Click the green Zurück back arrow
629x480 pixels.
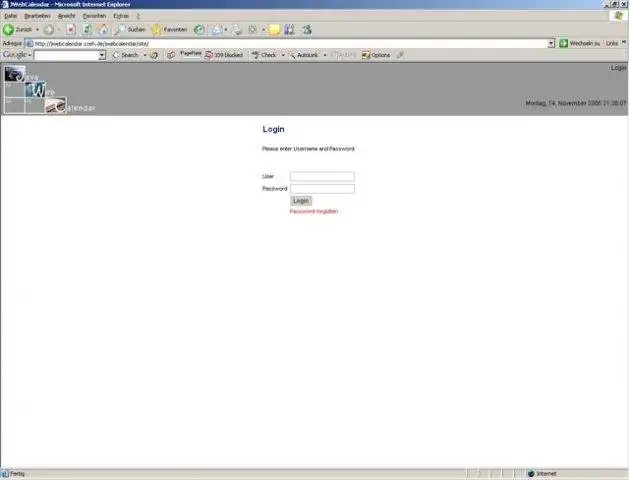[8, 30]
